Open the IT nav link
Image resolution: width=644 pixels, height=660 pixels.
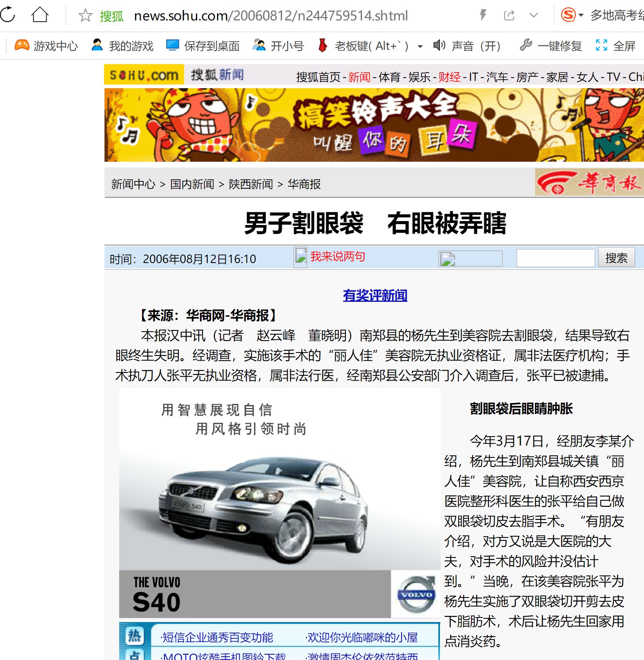473,77
